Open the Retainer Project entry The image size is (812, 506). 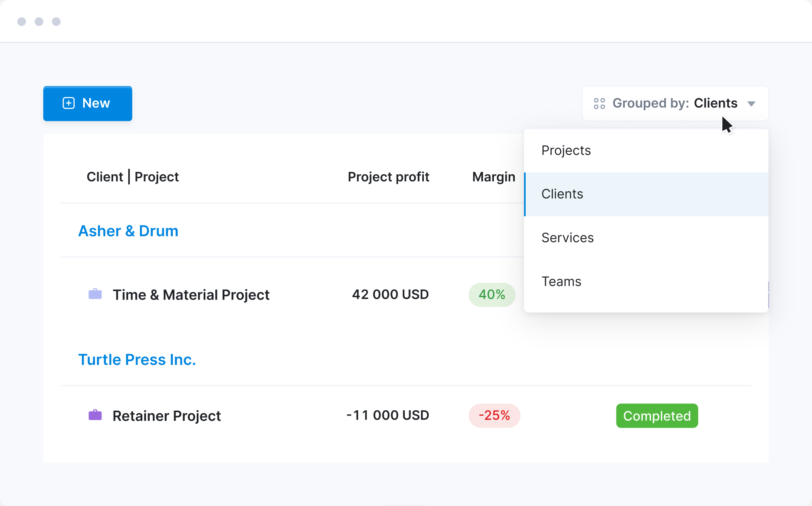coord(167,416)
